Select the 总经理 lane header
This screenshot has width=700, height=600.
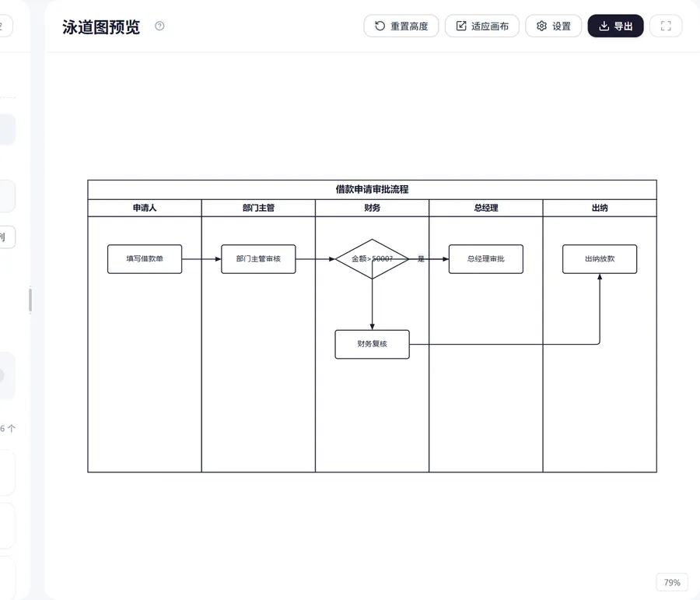[485, 208]
